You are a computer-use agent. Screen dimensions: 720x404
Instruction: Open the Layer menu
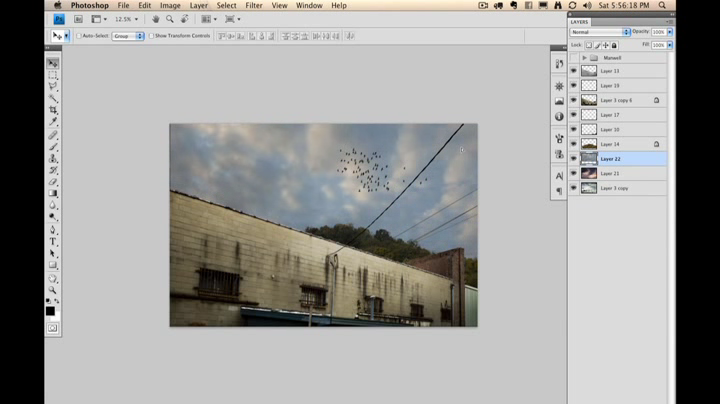(198, 6)
